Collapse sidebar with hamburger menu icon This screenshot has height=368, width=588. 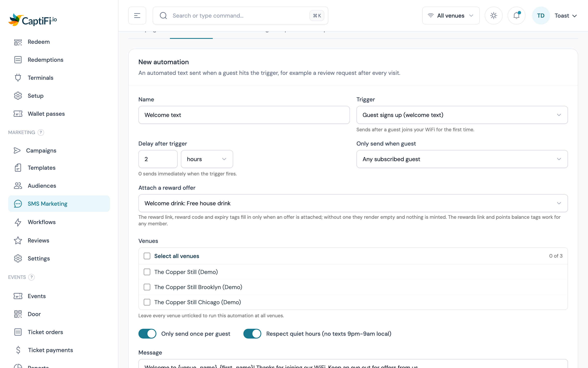[137, 16]
